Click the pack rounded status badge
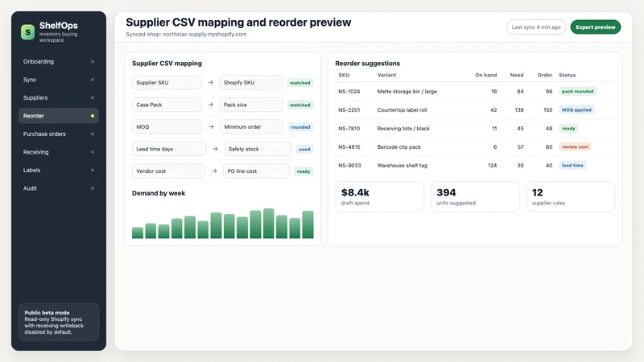 click(x=577, y=92)
